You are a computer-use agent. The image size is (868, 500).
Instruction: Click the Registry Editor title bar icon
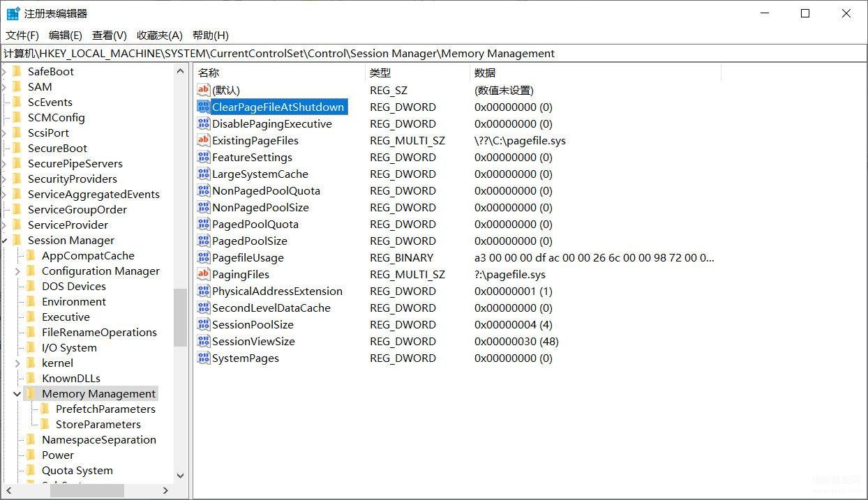pos(13,13)
